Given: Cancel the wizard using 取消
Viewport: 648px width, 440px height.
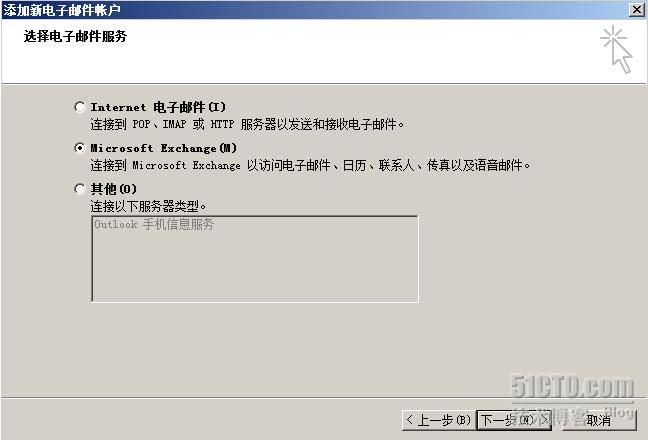Looking at the screenshot, I should pos(599,420).
